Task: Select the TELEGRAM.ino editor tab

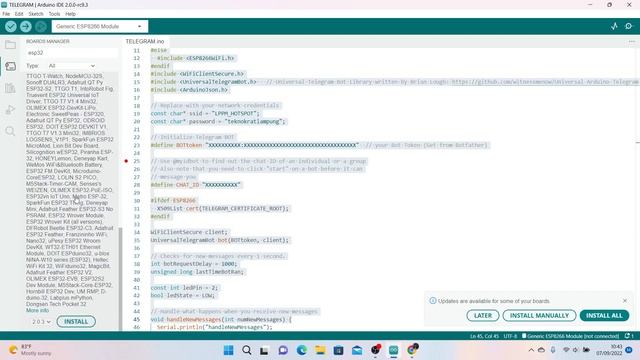Action: pos(145,41)
